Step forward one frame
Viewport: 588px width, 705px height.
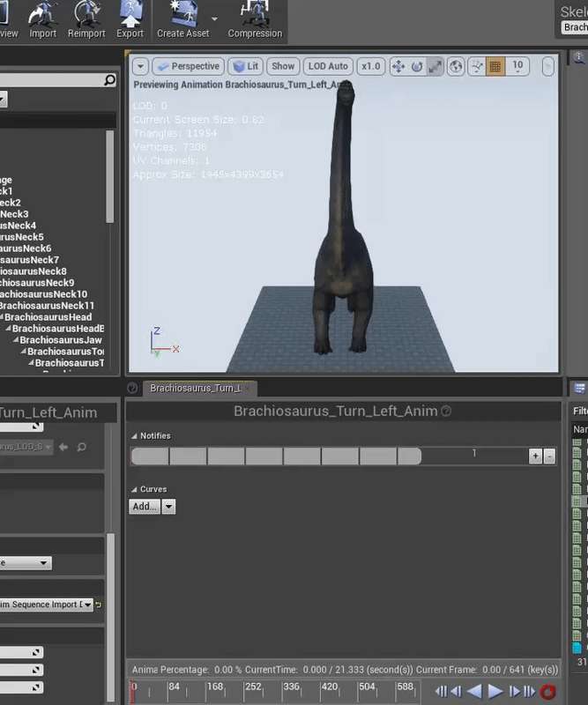click(x=514, y=692)
